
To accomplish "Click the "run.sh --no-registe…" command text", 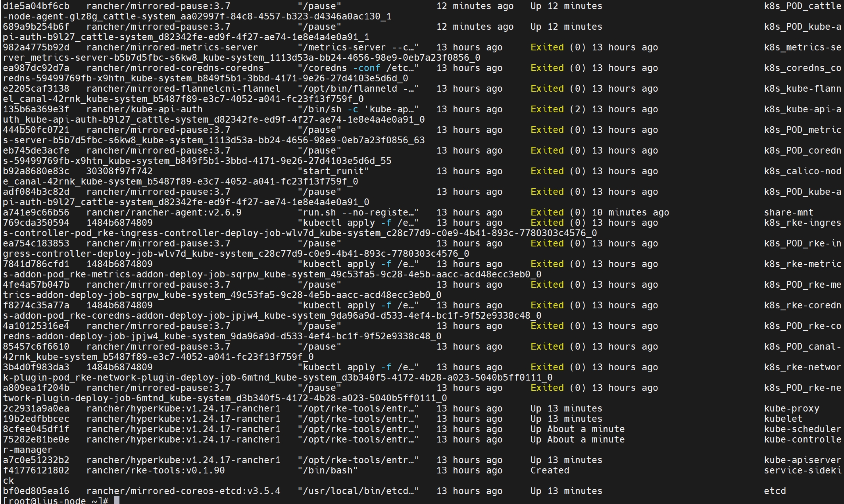I will [x=358, y=213].
